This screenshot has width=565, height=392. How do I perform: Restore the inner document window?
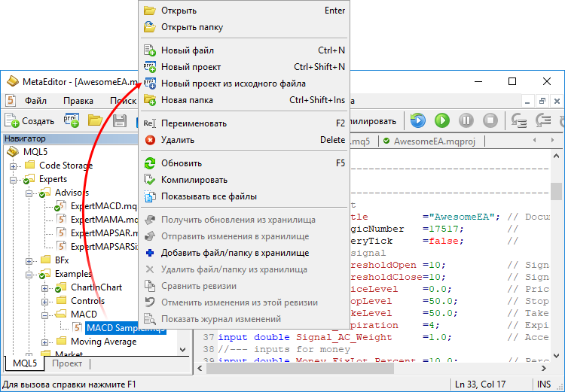point(542,102)
